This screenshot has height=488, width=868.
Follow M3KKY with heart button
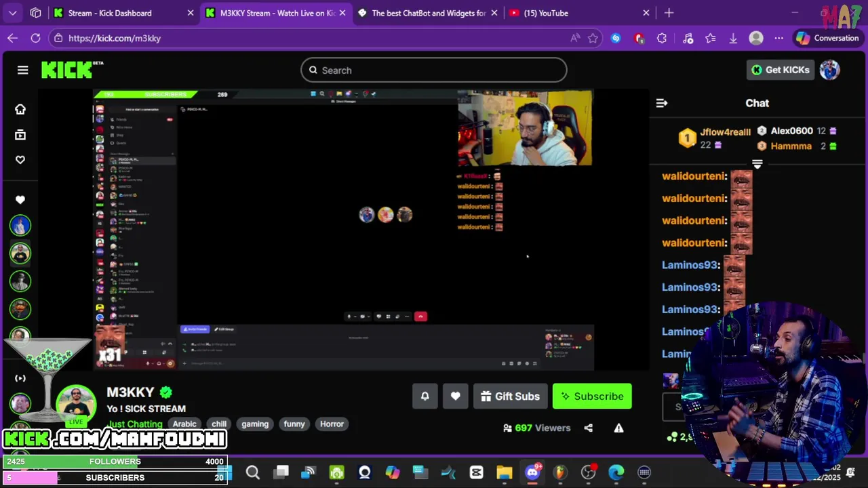tap(456, 396)
